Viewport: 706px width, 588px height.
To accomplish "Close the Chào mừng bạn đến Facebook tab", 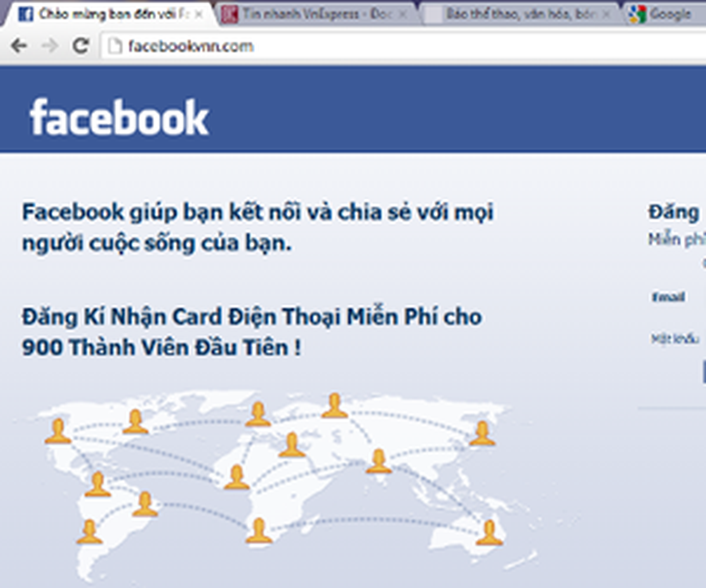I will 199,14.
